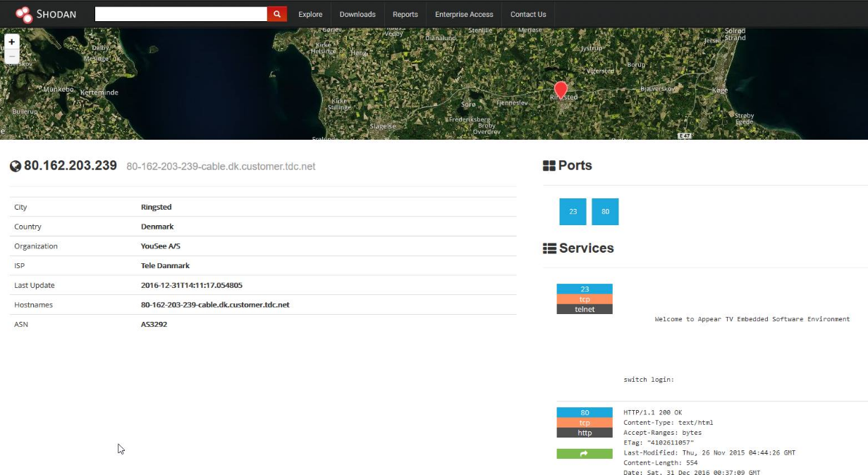
Task: Click the Services list icon
Action: click(549, 248)
